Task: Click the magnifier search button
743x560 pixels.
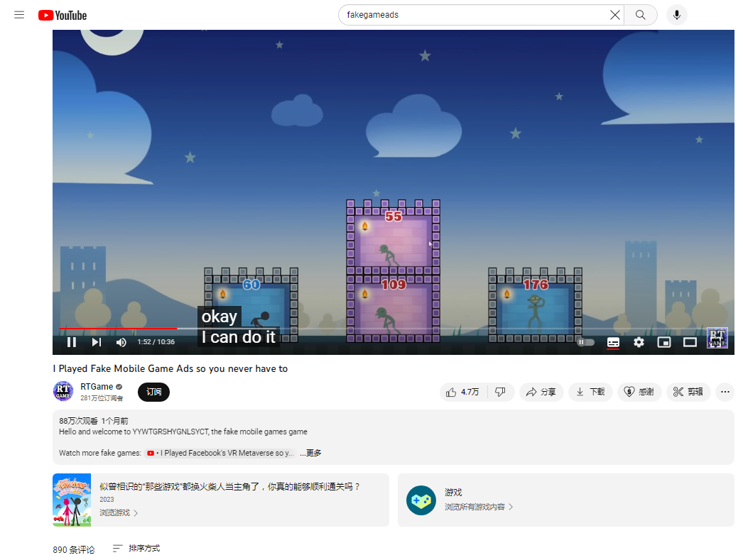Action: tap(640, 15)
